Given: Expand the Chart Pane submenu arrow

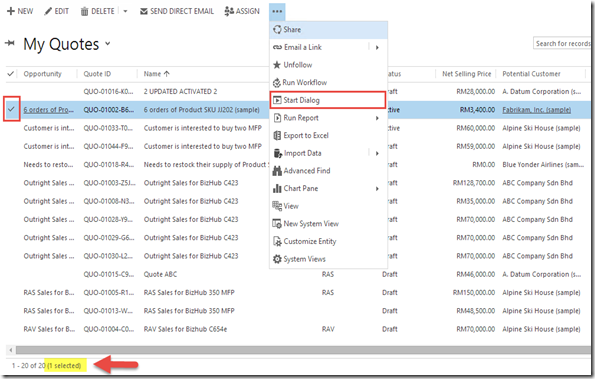Looking at the screenshot, I should tap(377, 189).
